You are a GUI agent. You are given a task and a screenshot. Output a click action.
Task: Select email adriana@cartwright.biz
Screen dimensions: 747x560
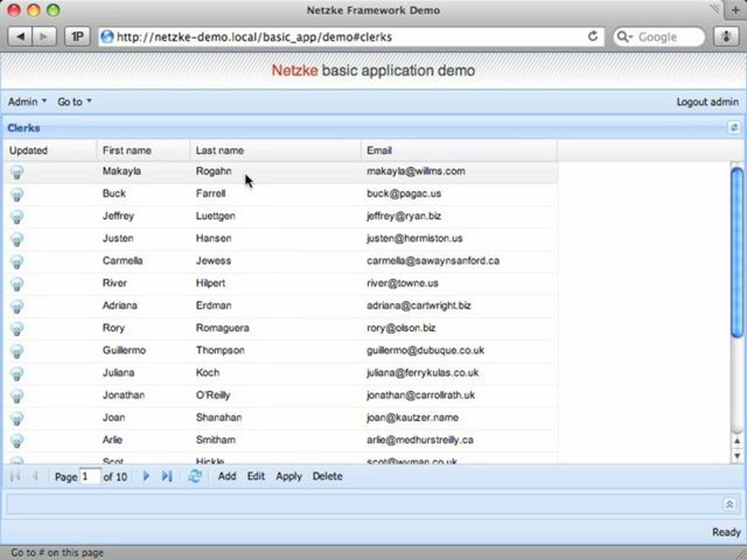pos(419,306)
